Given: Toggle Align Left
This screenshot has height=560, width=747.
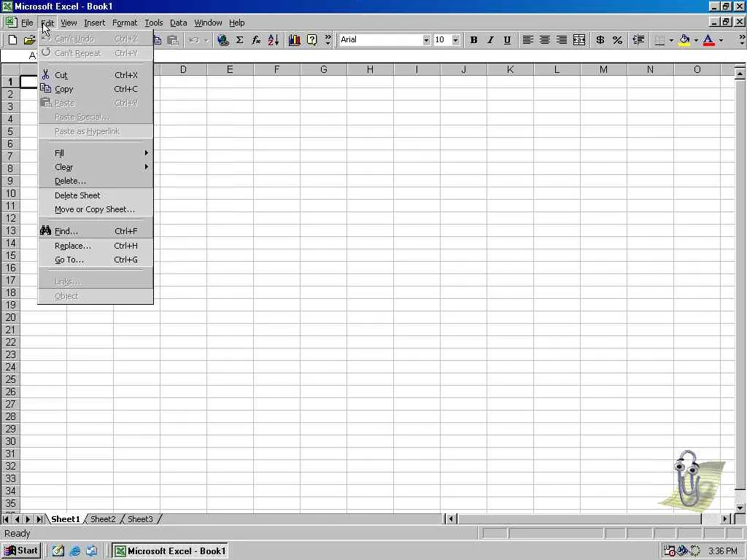Looking at the screenshot, I should click(527, 40).
